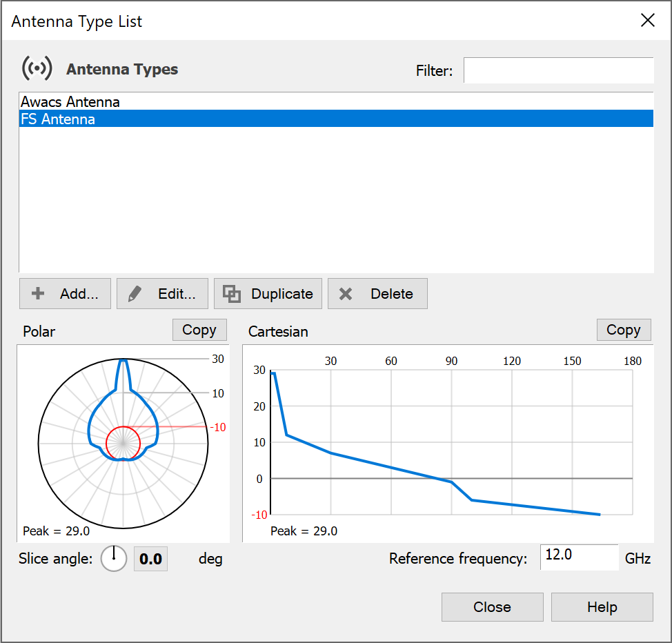This screenshot has height=643, width=672.
Task: Click the overlapping squares Duplicate icon
Action: tap(232, 294)
